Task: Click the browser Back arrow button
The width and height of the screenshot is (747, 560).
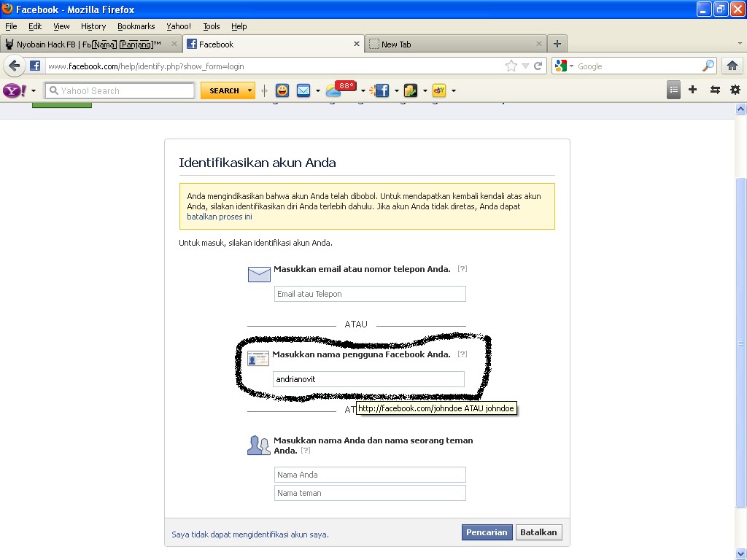Action: (15, 66)
